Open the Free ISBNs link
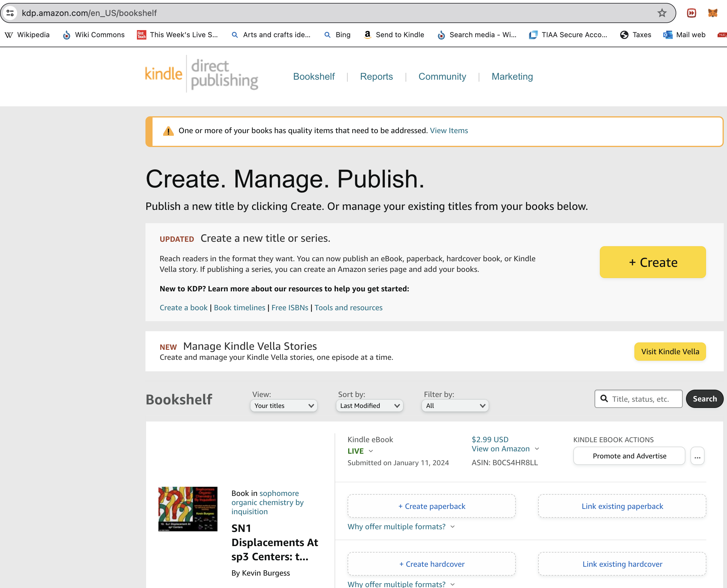 pyautogui.click(x=290, y=308)
